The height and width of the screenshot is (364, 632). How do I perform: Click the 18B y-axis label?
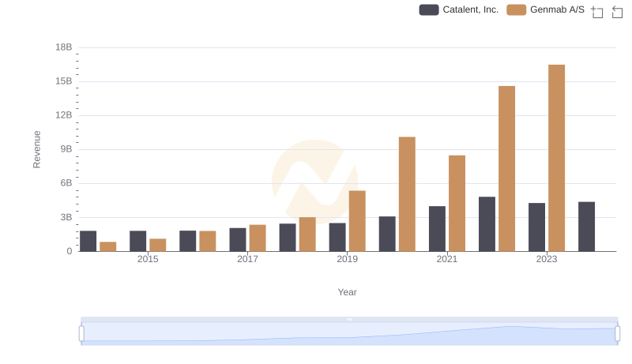click(64, 47)
